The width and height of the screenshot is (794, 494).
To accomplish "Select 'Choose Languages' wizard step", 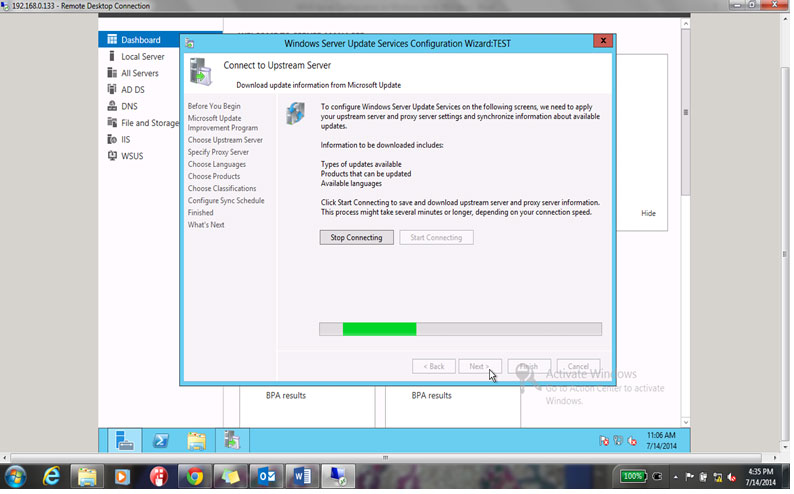I will (217, 164).
